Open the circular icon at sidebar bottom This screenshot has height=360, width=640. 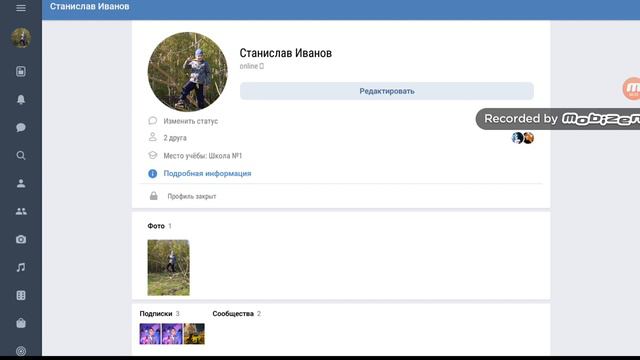21,351
